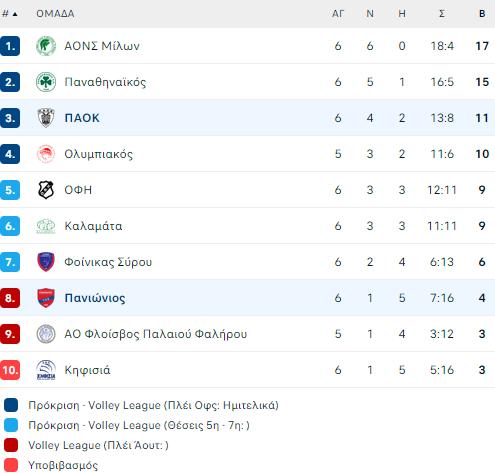Click the ΠΑΟΚ eagle crest
This screenshot has height=473, width=495.
point(46,118)
